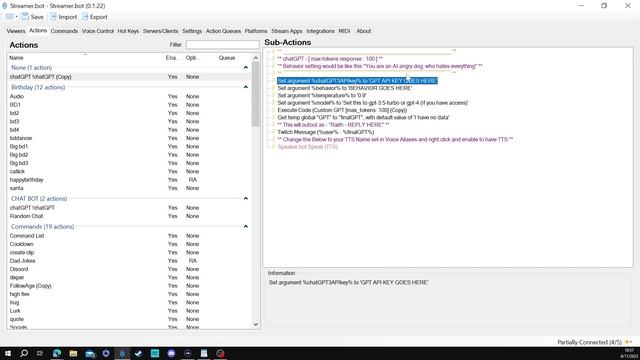Click the actions list scroll up arrow
Image resolution: width=640 pixels, height=360 pixels.
point(256,58)
